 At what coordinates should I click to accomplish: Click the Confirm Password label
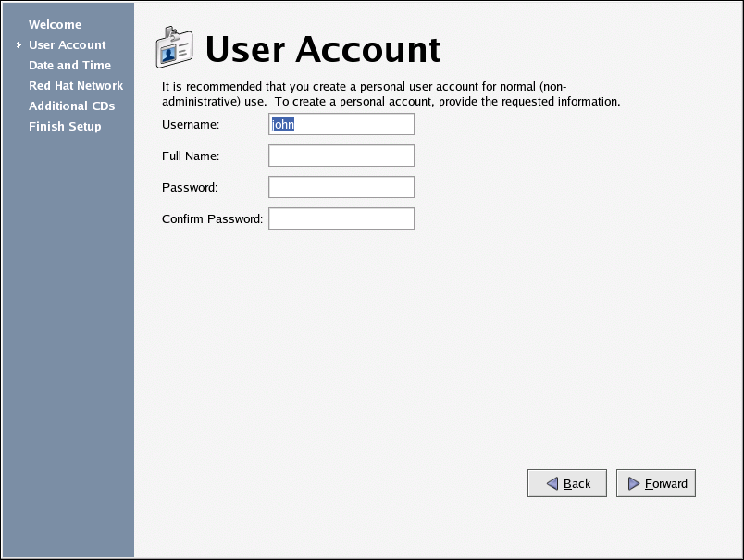click(x=212, y=219)
